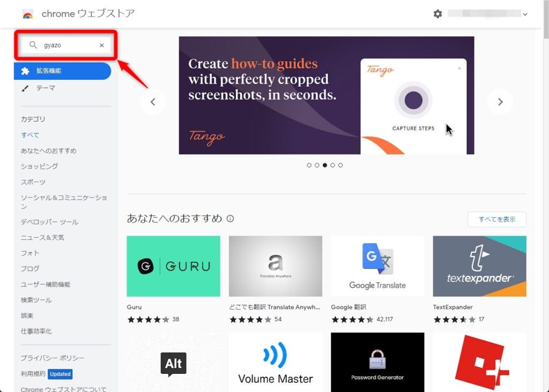549x392 pixels.
Task: Click the info icon beside あなたへのおすすめ
Action: pyautogui.click(x=230, y=218)
